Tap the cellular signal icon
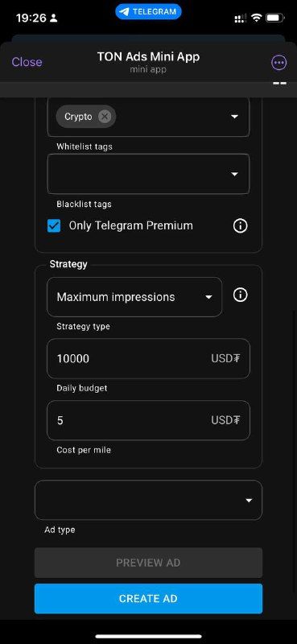Viewport: 297px width, 644px height. coord(241,18)
